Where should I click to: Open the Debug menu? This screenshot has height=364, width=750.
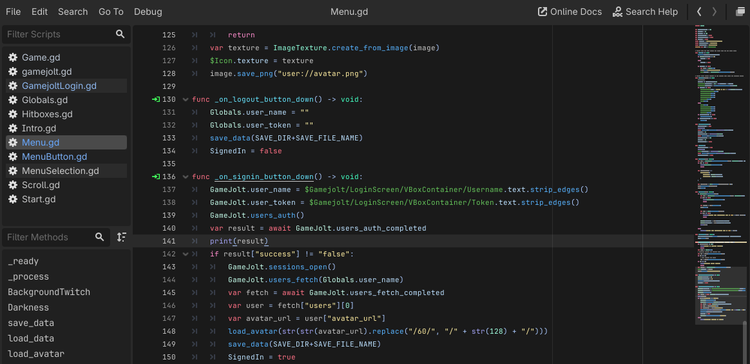coord(148,12)
